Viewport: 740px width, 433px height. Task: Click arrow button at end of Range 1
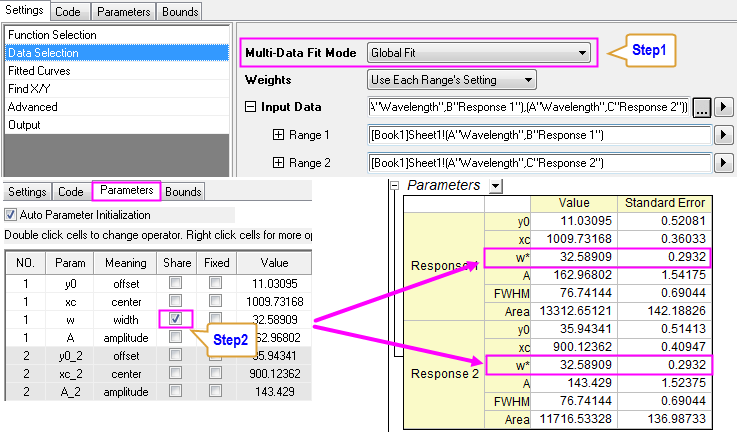[x=725, y=135]
